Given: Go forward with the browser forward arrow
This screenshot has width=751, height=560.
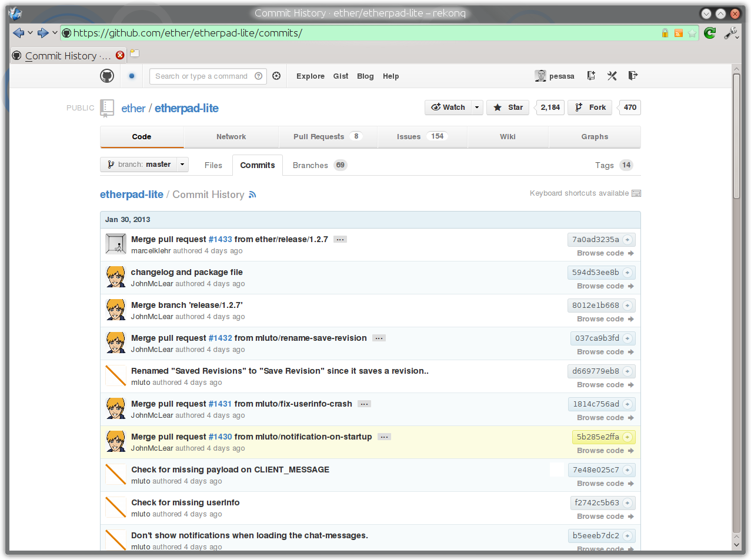Looking at the screenshot, I should pos(43,33).
